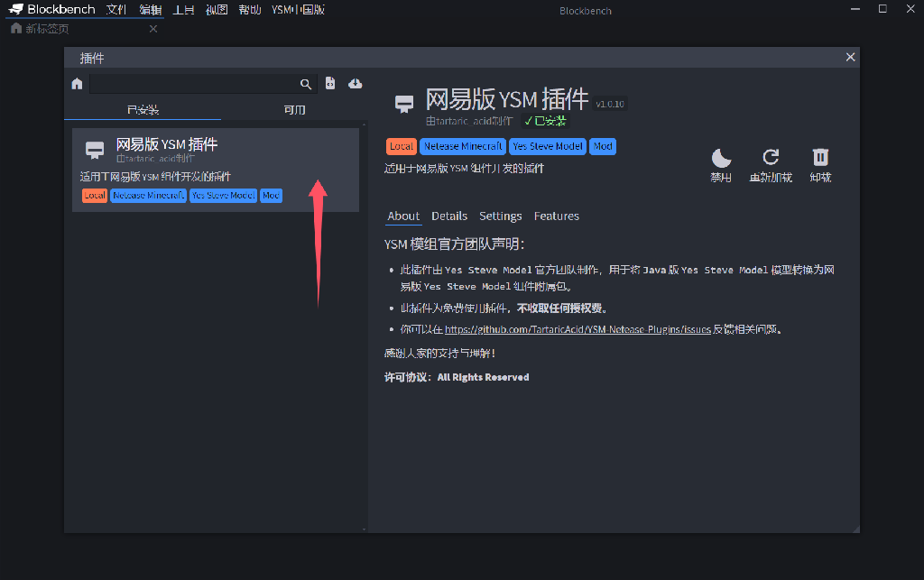Close the plugins dialog
The width and height of the screenshot is (924, 580).
850,57
